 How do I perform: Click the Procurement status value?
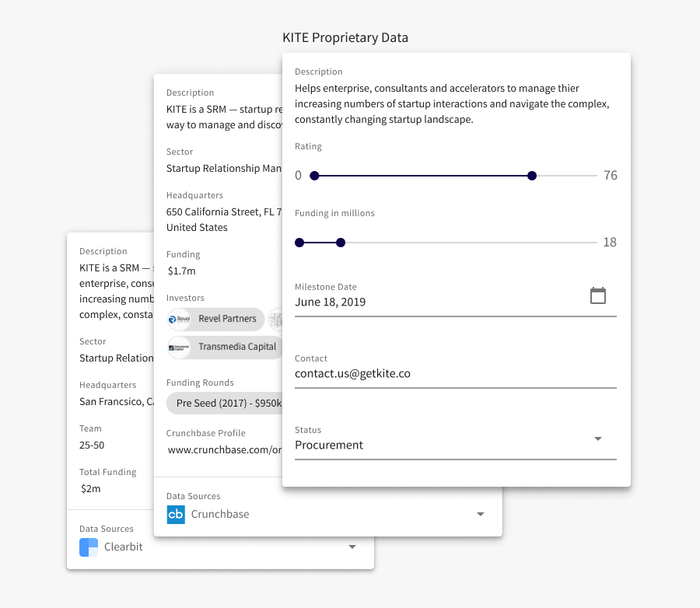(329, 445)
